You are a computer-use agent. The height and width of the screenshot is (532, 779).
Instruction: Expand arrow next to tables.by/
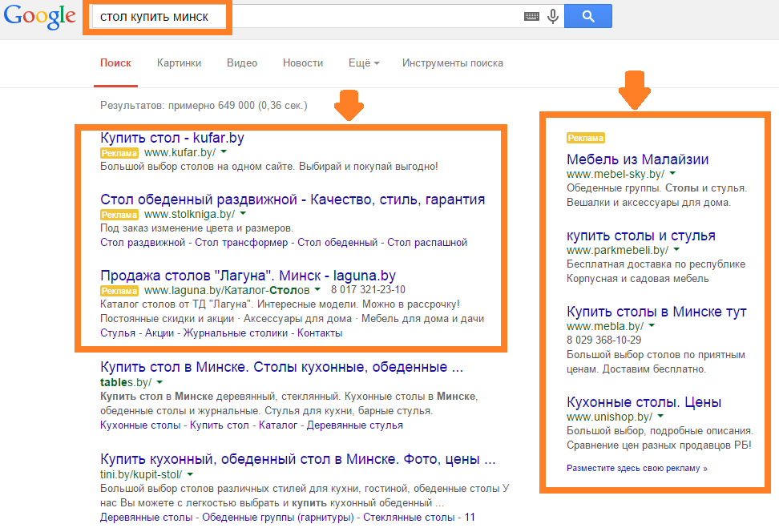click(159, 382)
